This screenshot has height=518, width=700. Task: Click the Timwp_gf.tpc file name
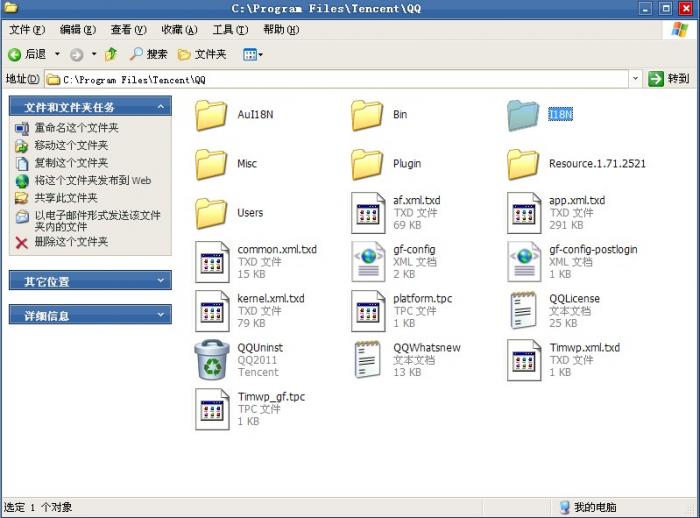[x=271, y=397]
